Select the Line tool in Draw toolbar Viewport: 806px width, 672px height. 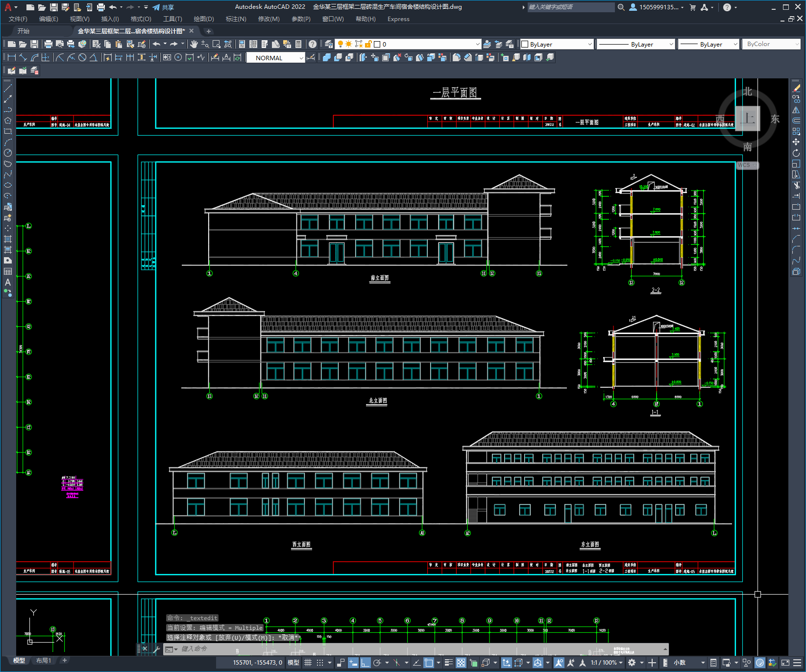point(8,88)
